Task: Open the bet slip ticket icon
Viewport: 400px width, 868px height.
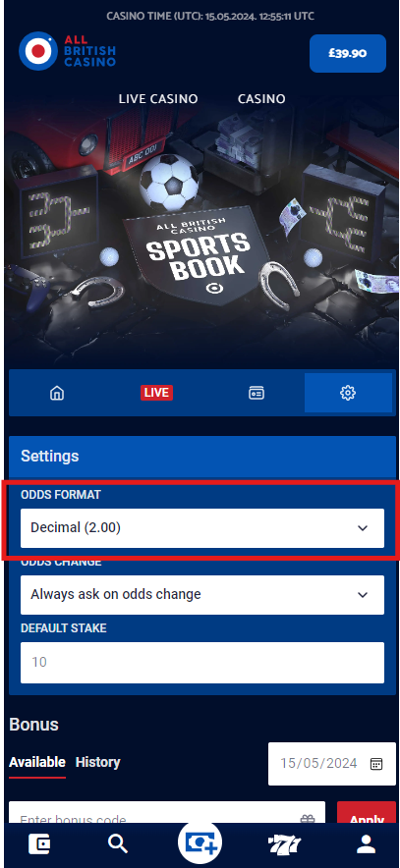Action: coord(256,393)
